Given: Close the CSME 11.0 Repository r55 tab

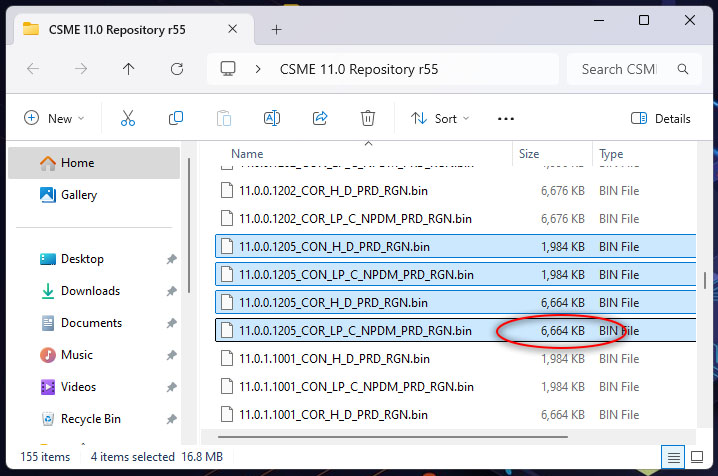Looking at the screenshot, I should (233, 29).
